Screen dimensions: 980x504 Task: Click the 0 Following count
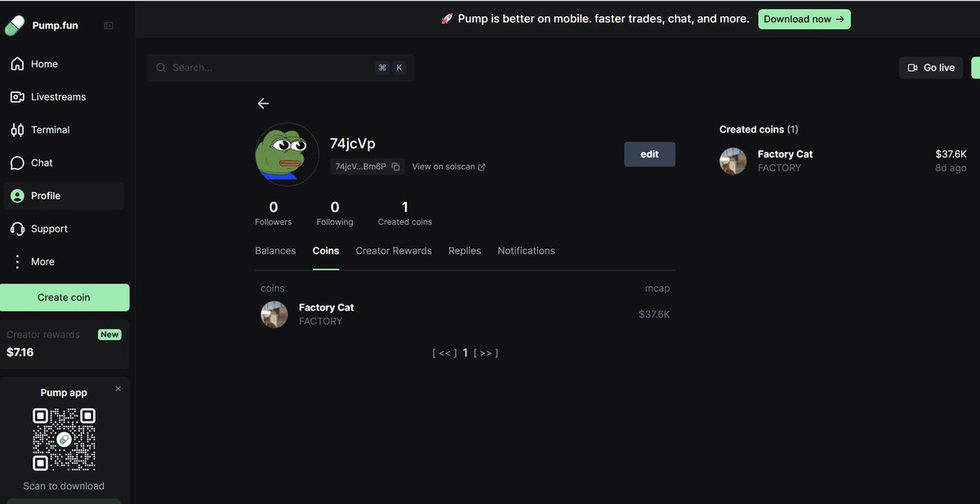[x=335, y=213]
